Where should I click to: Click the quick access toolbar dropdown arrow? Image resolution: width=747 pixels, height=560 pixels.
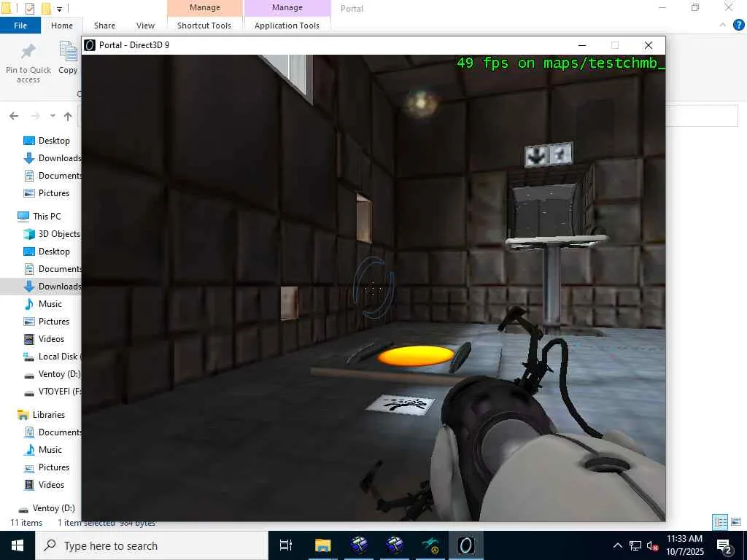pos(59,9)
